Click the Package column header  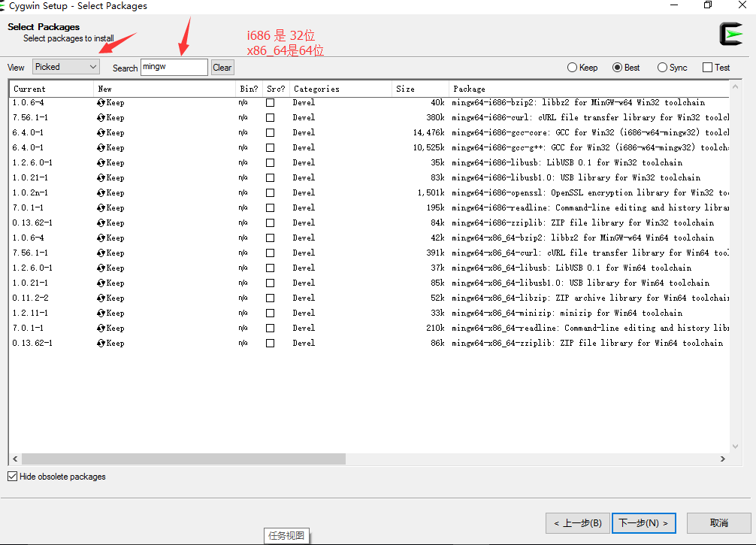pos(589,89)
